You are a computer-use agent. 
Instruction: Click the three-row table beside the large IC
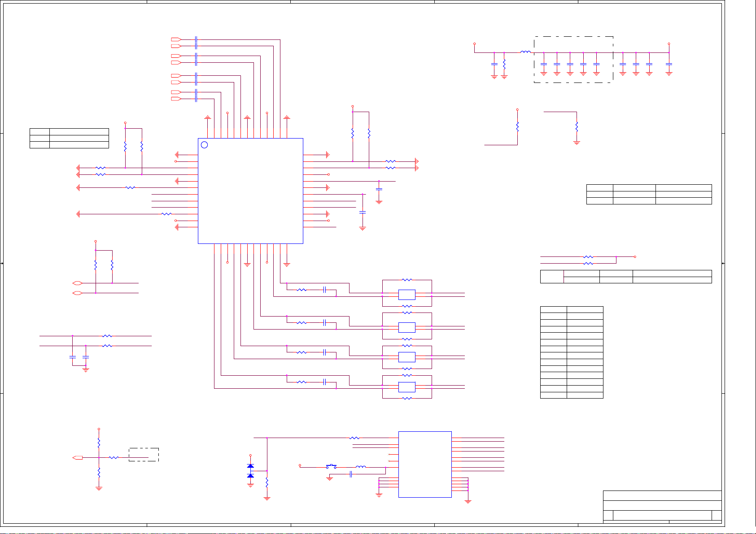pos(69,138)
